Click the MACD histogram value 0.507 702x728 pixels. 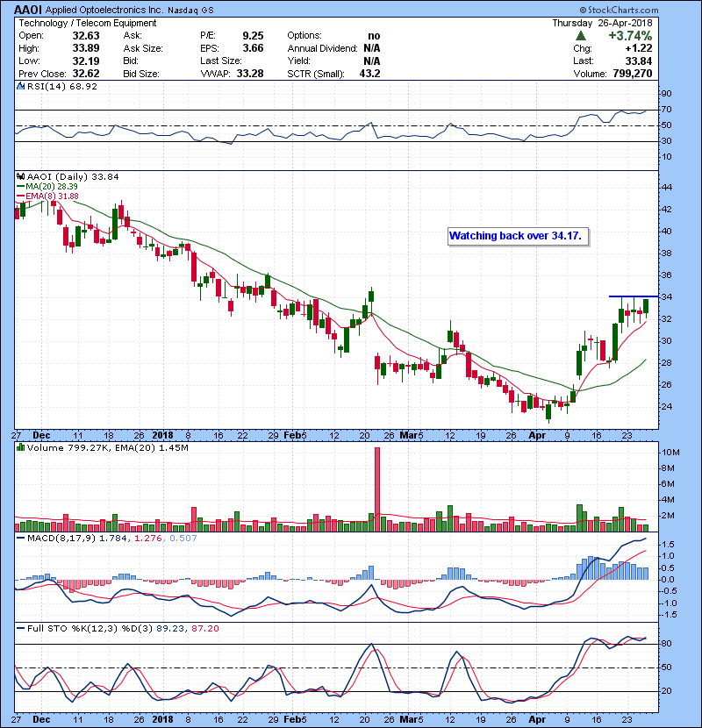(183, 539)
